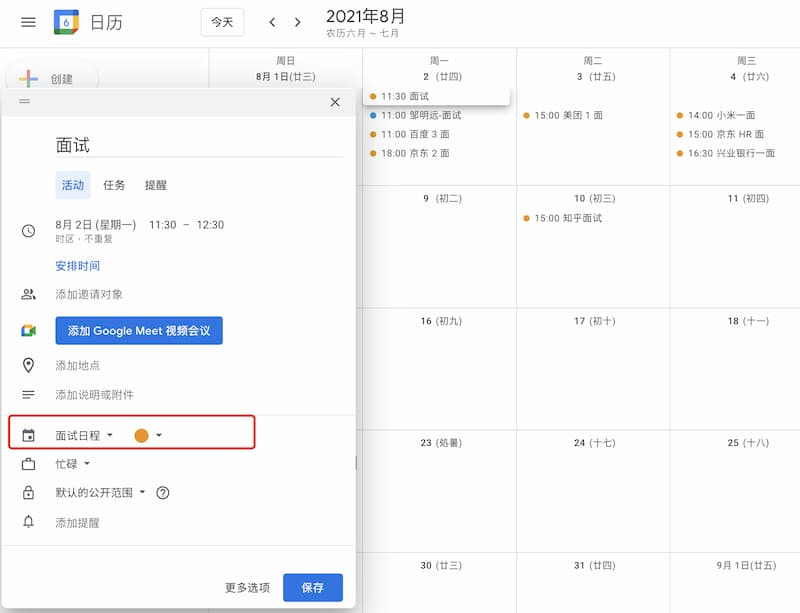Expand the 面试日程 calendar dropdown
This screenshot has width=800, height=613.
(x=84, y=435)
